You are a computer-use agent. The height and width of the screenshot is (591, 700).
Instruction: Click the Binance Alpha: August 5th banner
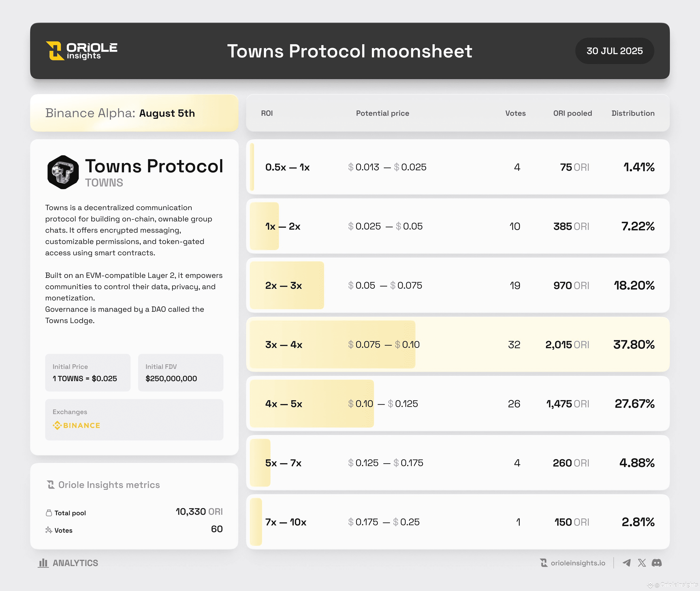pos(134,113)
